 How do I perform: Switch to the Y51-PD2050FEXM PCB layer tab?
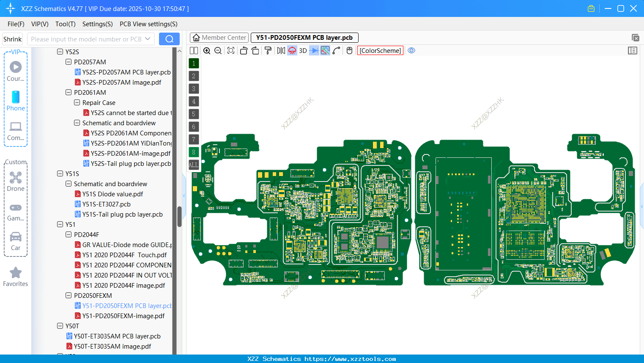pyautogui.click(x=304, y=37)
